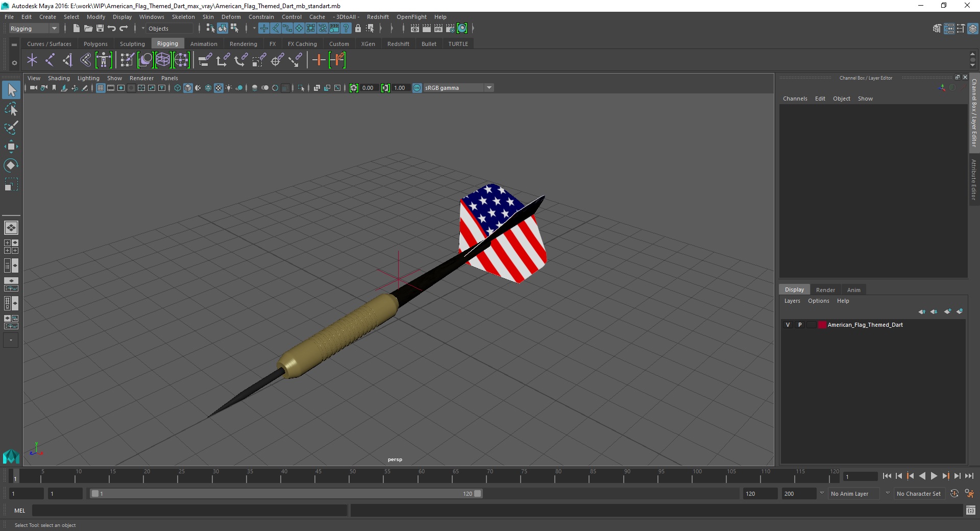The image size is (980, 531).
Task: Open the shelf options gear menu
Action: tap(14, 63)
